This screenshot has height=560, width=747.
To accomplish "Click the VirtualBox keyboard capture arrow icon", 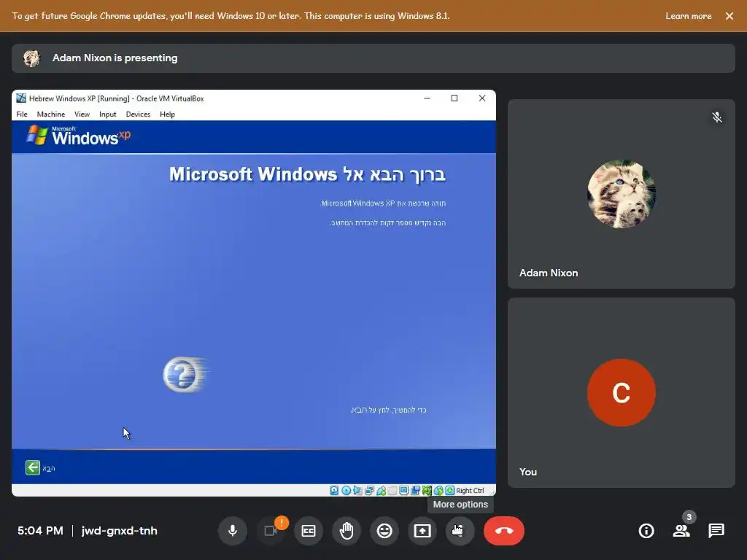I will pyautogui.click(x=449, y=491).
